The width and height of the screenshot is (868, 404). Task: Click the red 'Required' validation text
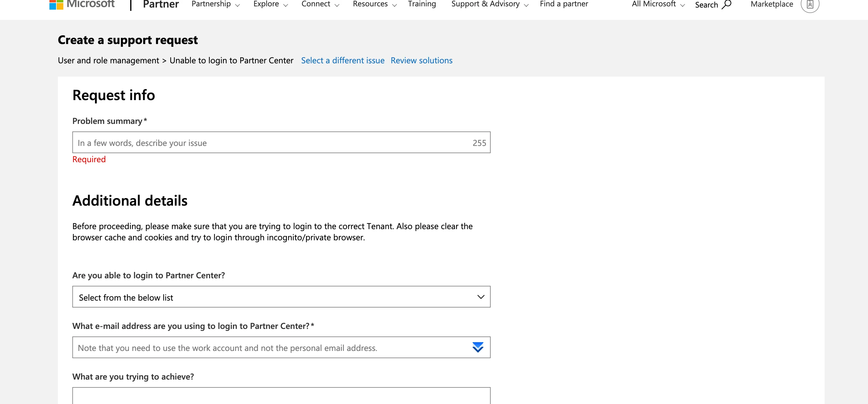(x=89, y=159)
